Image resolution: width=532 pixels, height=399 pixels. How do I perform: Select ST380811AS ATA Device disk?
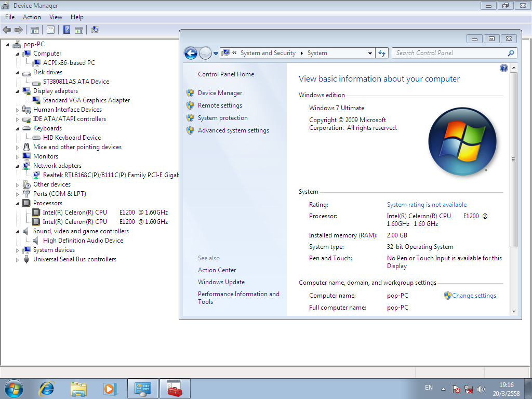click(x=76, y=82)
